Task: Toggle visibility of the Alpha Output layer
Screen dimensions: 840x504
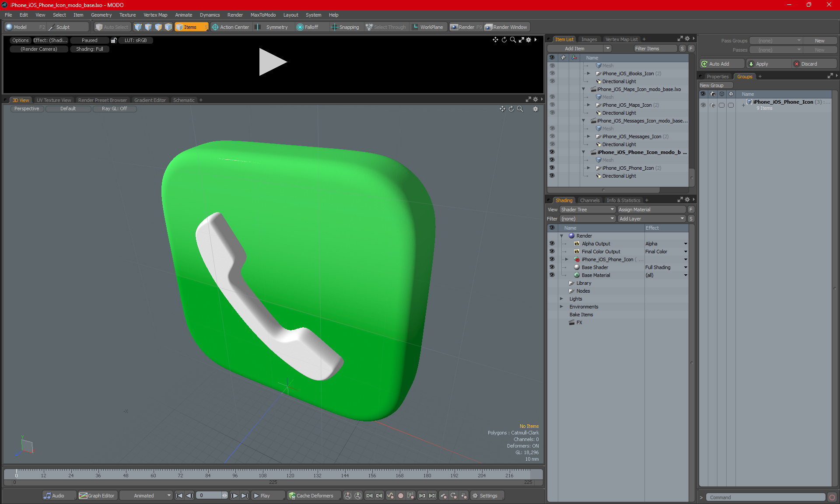Action: coord(552,244)
